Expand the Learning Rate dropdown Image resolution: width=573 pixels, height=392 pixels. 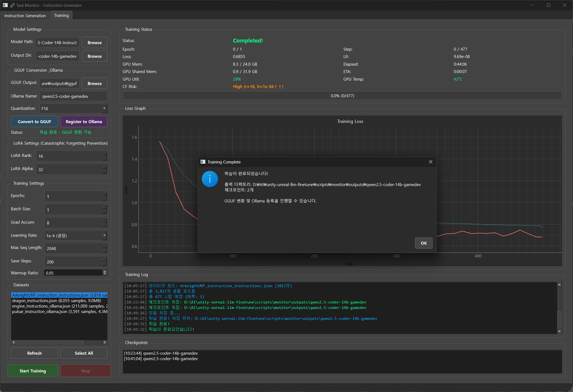[x=104, y=235]
